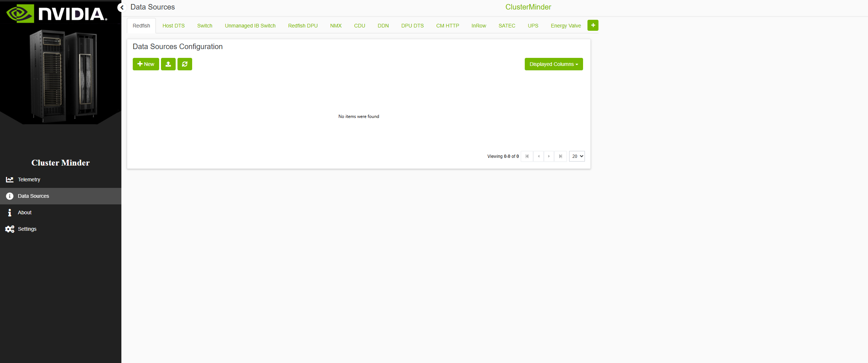Screen dimensions: 868x363
Task: Create a new data source with New button
Action: click(146, 64)
